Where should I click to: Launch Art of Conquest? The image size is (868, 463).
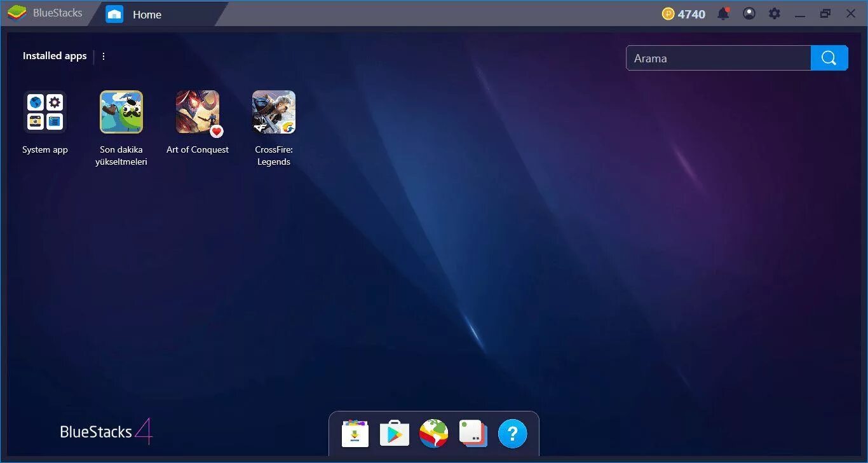point(198,112)
